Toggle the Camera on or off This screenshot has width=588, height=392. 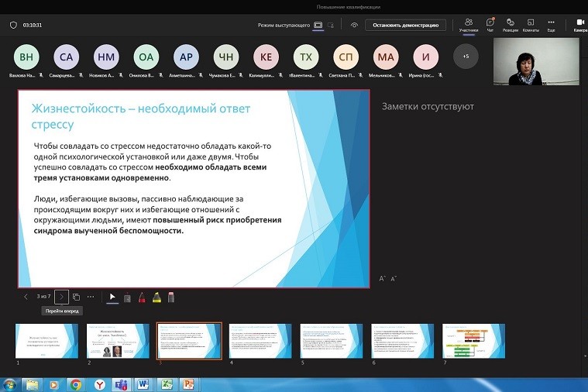580,25
